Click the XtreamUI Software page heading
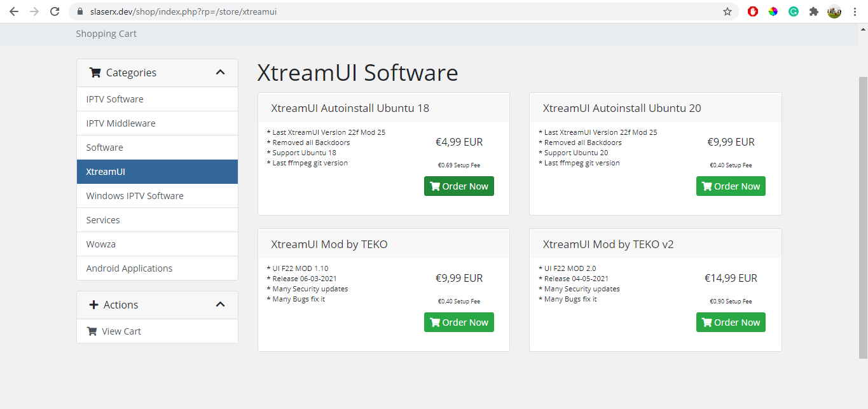 click(357, 73)
